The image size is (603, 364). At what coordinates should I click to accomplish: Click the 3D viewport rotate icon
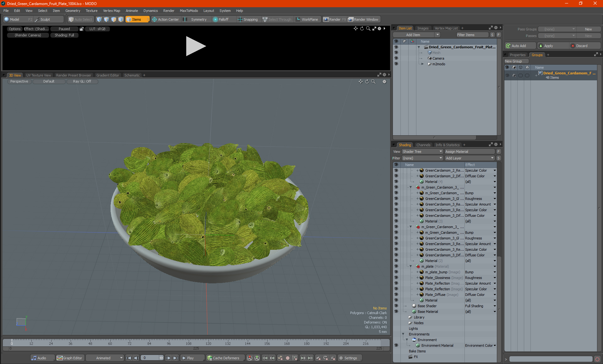[367, 82]
